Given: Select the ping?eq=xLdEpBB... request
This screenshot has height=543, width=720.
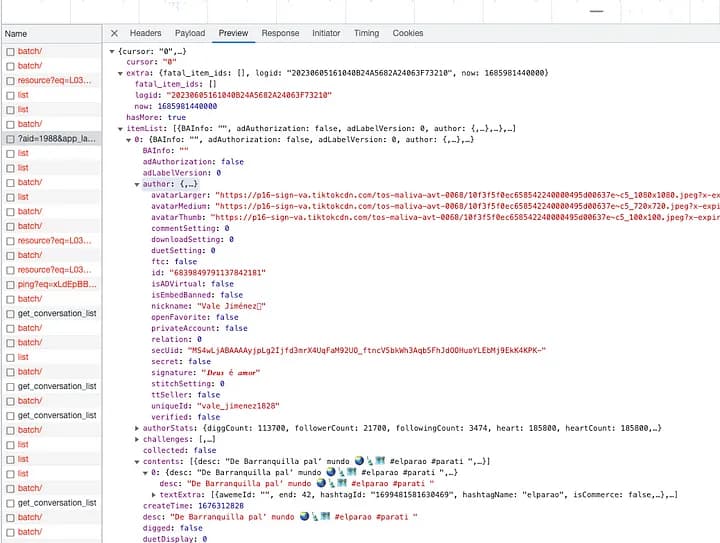Looking at the screenshot, I should (x=57, y=284).
